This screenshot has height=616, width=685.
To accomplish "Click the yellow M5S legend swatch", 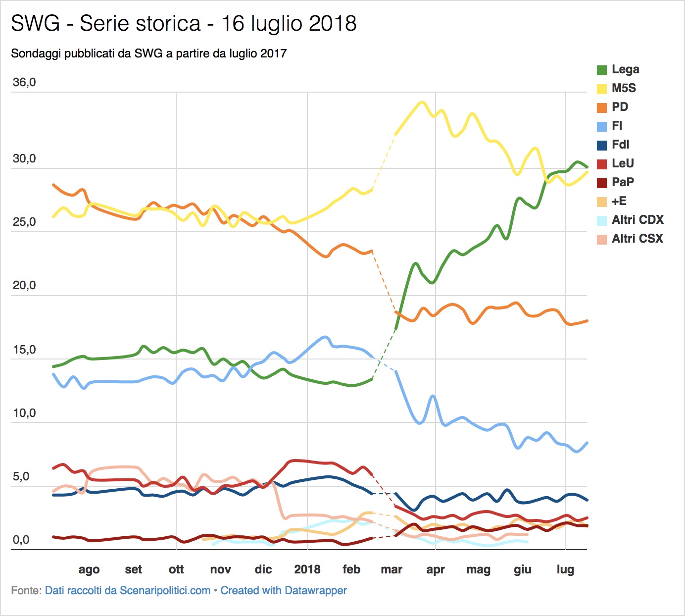I will [x=602, y=89].
